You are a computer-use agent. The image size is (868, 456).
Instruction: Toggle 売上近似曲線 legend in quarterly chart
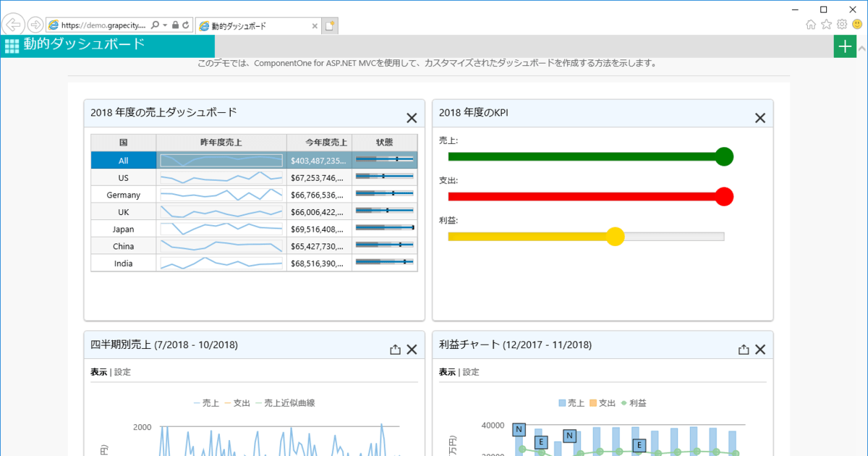[x=284, y=402]
